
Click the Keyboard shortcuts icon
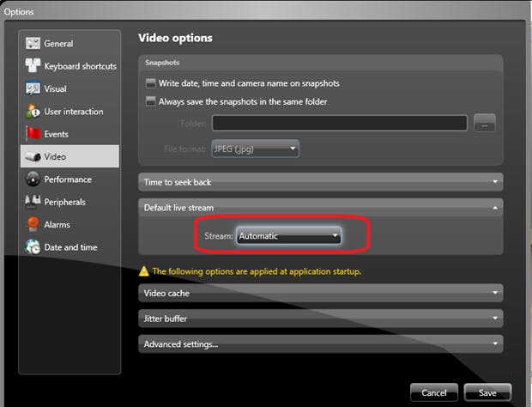click(x=33, y=65)
